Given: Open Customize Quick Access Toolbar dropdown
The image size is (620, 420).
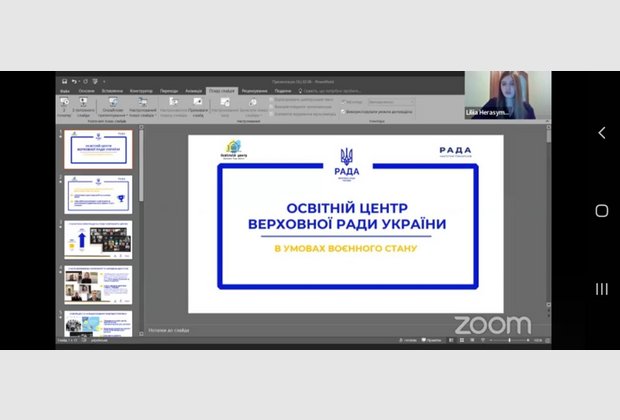Looking at the screenshot, I should [x=104, y=81].
